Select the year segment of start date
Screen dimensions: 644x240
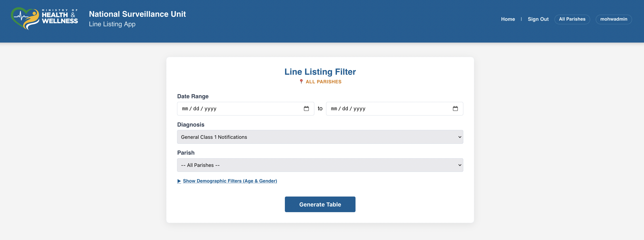click(x=210, y=109)
